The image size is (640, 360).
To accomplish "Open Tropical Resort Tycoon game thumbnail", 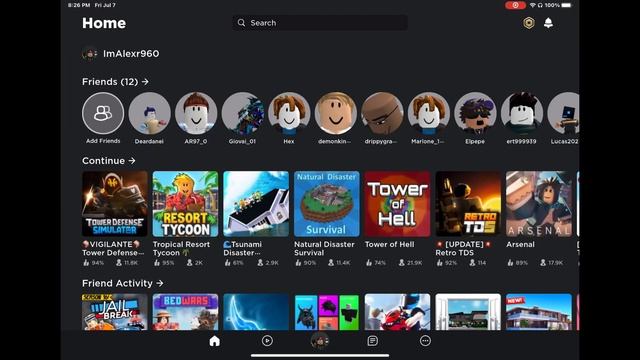I will coord(185,204).
